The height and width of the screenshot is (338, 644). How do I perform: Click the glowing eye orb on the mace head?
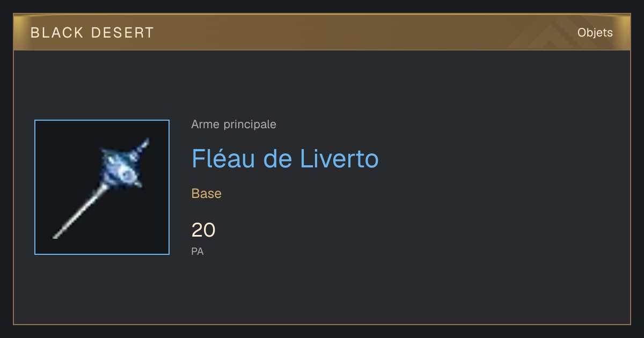click(x=127, y=174)
